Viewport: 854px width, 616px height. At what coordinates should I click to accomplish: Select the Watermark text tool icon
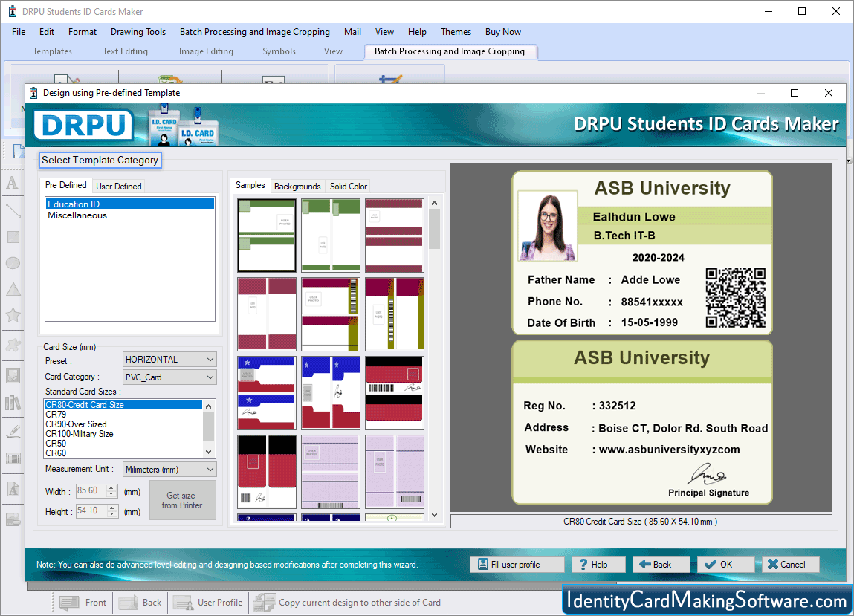[13, 489]
